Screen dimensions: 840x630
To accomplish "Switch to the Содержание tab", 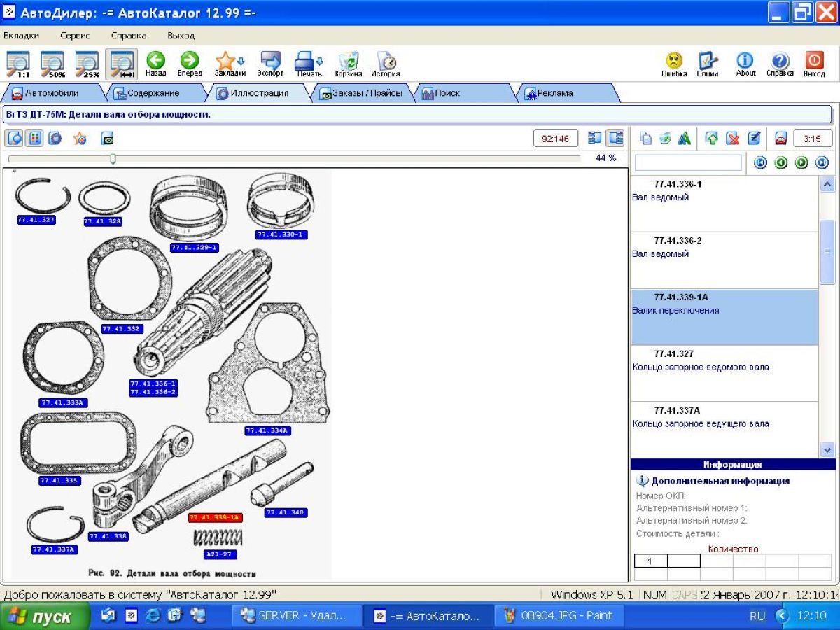I will pos(147,93).
